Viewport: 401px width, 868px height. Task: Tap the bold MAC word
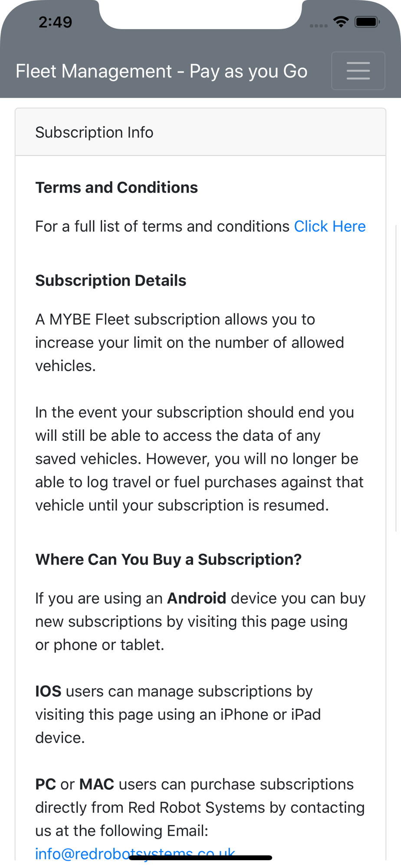[x=97, y=784]
